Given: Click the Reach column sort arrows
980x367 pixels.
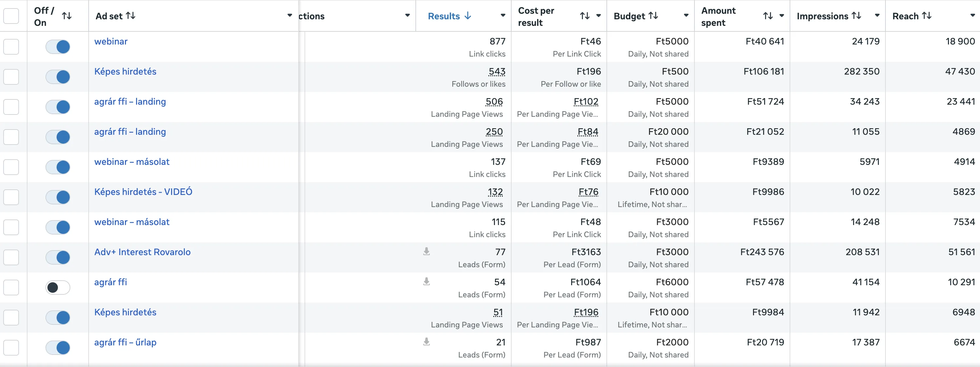Looking at the screenshot, I should [x=927, y=16].
